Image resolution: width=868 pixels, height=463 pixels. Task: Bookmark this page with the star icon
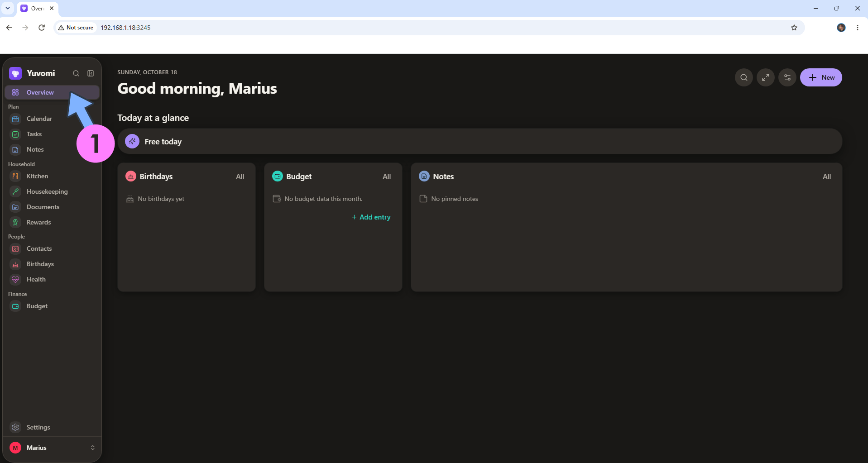794,28
